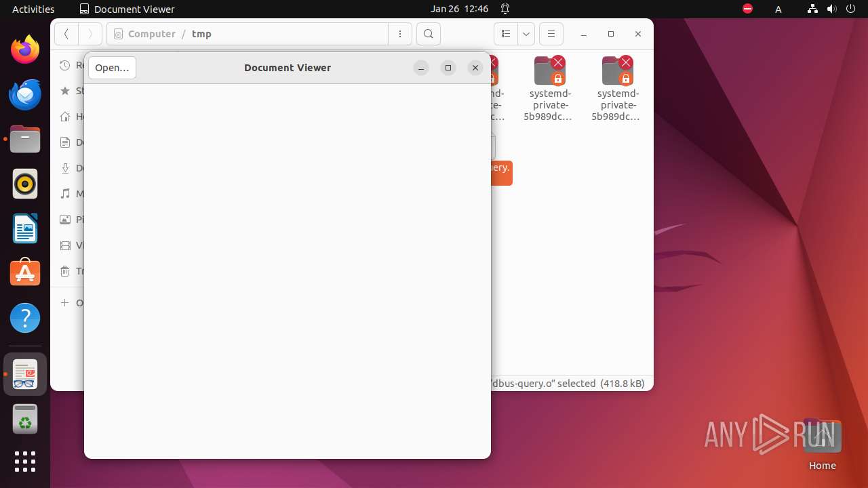This screenshot has height=488, width=868.
Task: Show Applications grid in the dock
Action: click(25, 462)
